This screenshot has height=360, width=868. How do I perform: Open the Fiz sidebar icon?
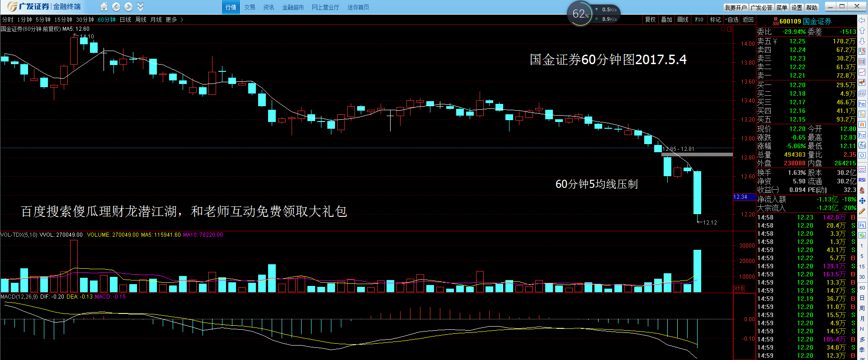pyautogui.click(x=862, y=135)
